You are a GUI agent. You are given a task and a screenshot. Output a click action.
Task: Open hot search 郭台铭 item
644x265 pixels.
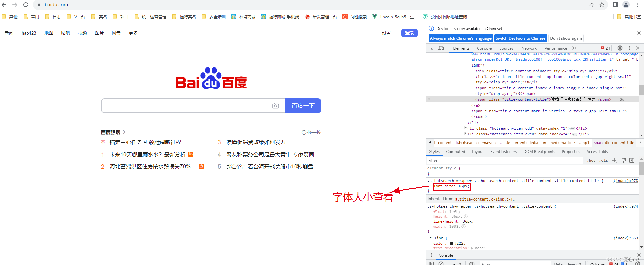point(270,167)
